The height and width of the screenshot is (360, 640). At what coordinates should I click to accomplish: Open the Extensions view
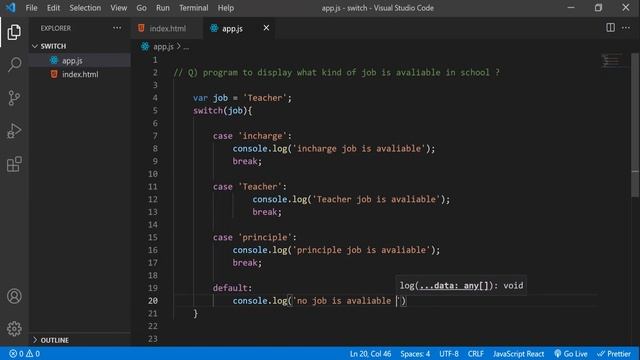click(14, 164)
